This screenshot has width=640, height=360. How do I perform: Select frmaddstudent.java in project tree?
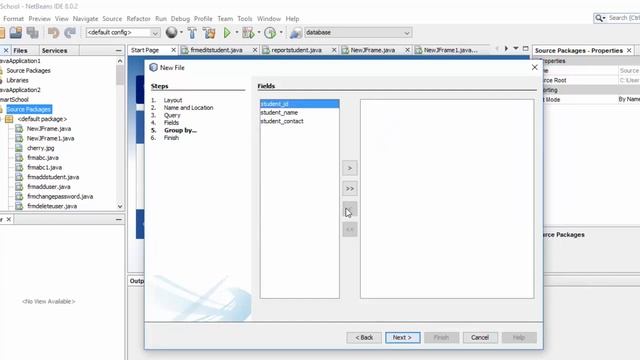[x=53, y=177]
